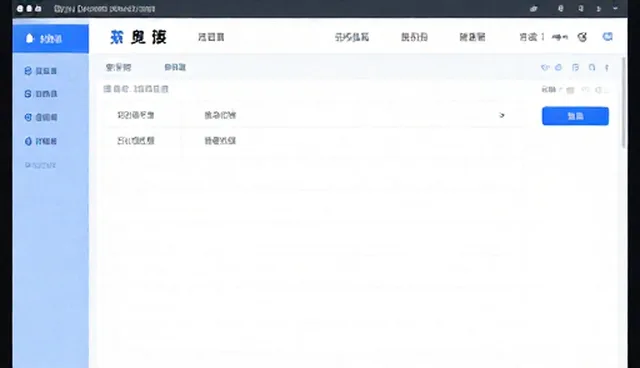This screenshot has height=368, width=640.
Task: Click the large blue button in content area
Action: click(575, 116)
